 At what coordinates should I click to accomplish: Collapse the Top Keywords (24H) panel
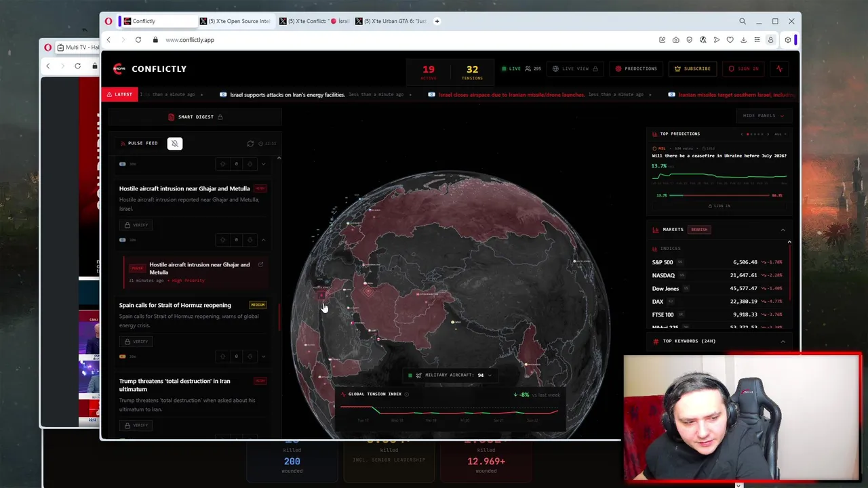783,341
